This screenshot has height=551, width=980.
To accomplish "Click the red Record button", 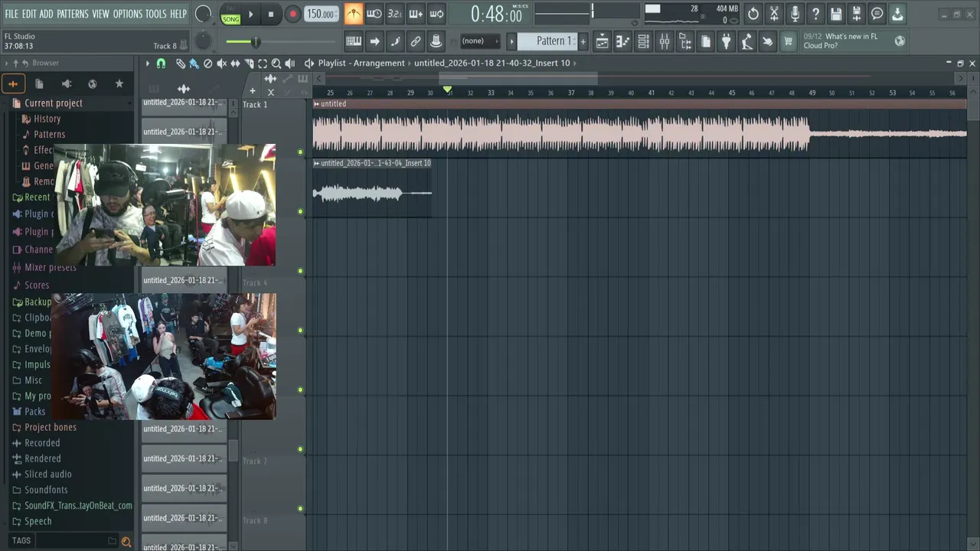I will [292, 14].
